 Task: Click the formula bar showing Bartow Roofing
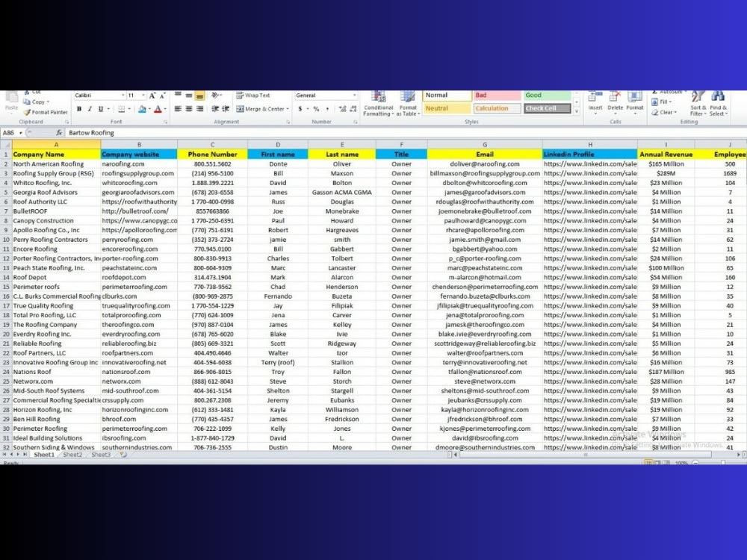(405, 133)
